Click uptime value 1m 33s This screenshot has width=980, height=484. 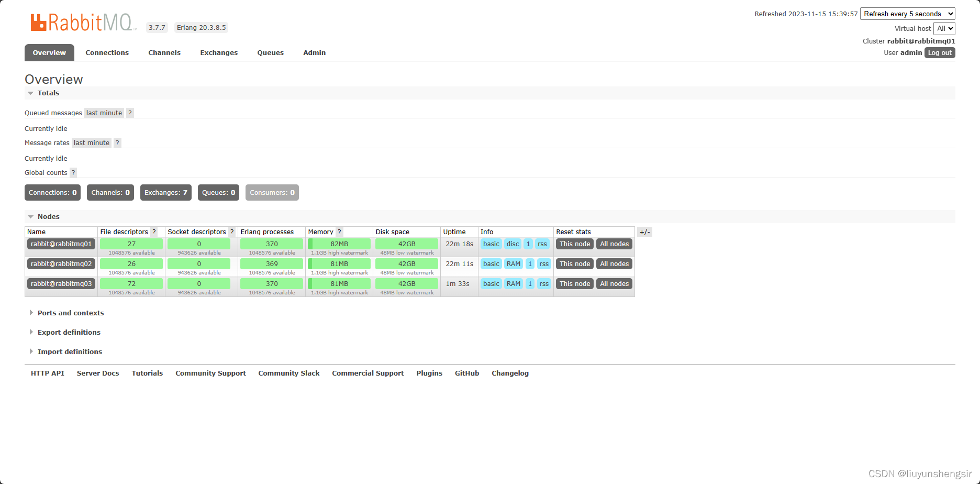[458, 283]
